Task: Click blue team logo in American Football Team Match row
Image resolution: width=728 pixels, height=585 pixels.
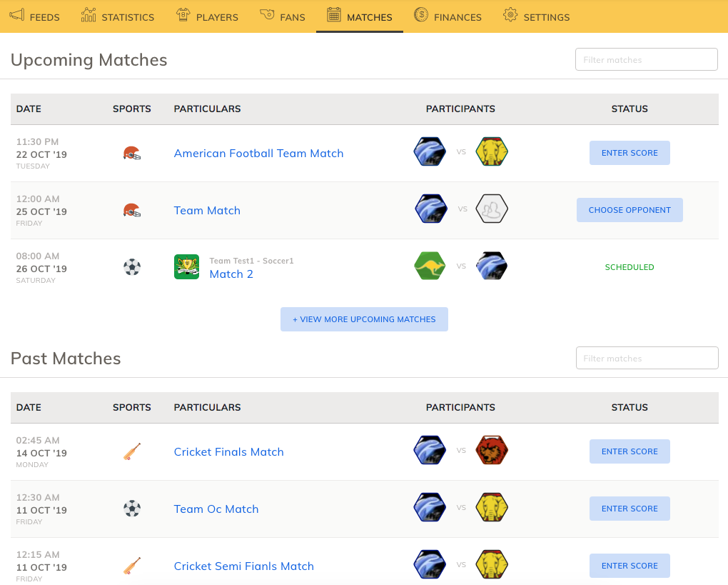Action: pyautogui.click(x=430, y=151)
